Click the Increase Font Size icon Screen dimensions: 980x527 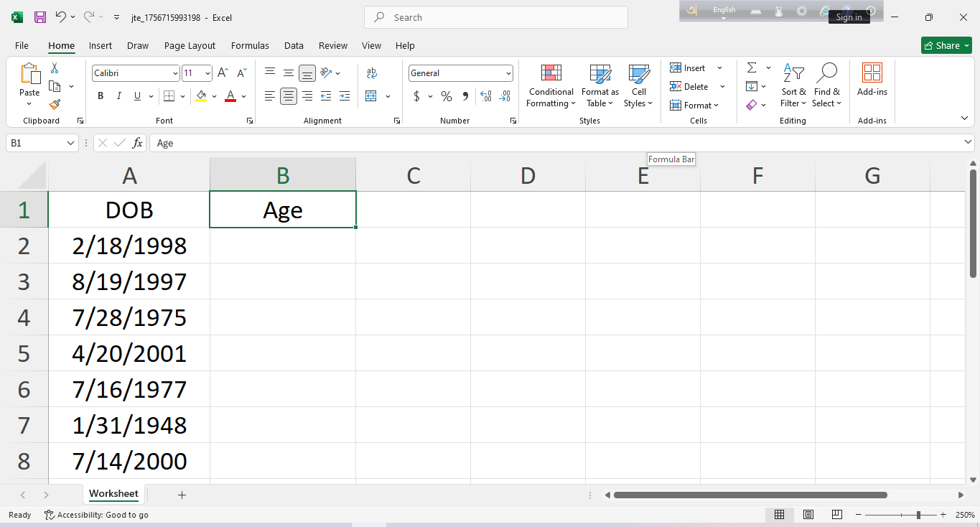223,73
